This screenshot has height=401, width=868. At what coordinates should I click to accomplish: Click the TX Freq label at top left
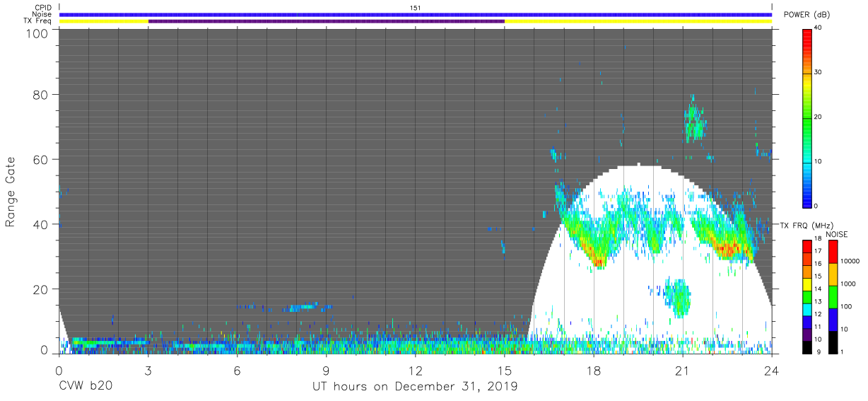coord(38,21)
